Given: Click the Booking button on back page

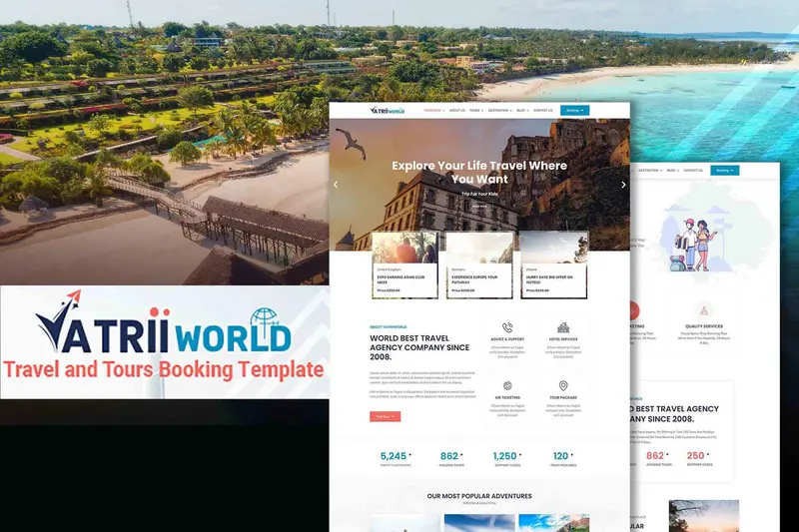Looking at the screenshot, I should coord(725,170).
